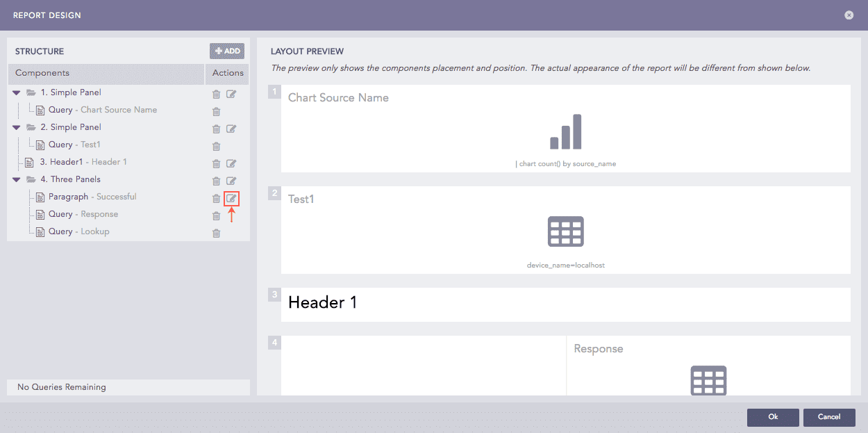
Task: Cancel the report design changes
Action: pos(829,417)
